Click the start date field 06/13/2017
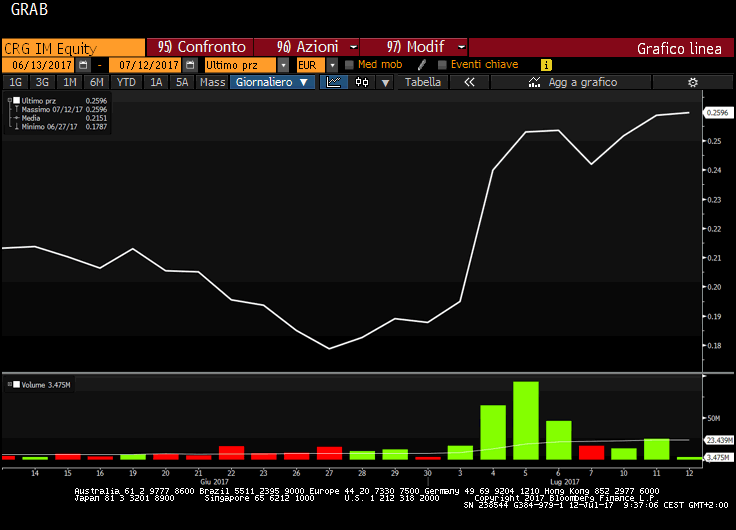Image resolution: width=736 pixels, height=530 pixels. click(x=36, y=65)
